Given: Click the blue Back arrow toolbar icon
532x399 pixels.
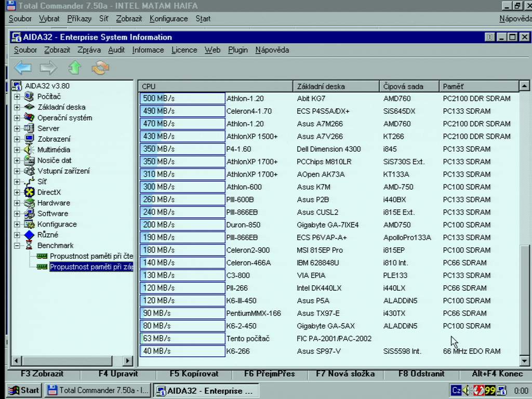Looking at the screenshot, I should tap(23, 68).
